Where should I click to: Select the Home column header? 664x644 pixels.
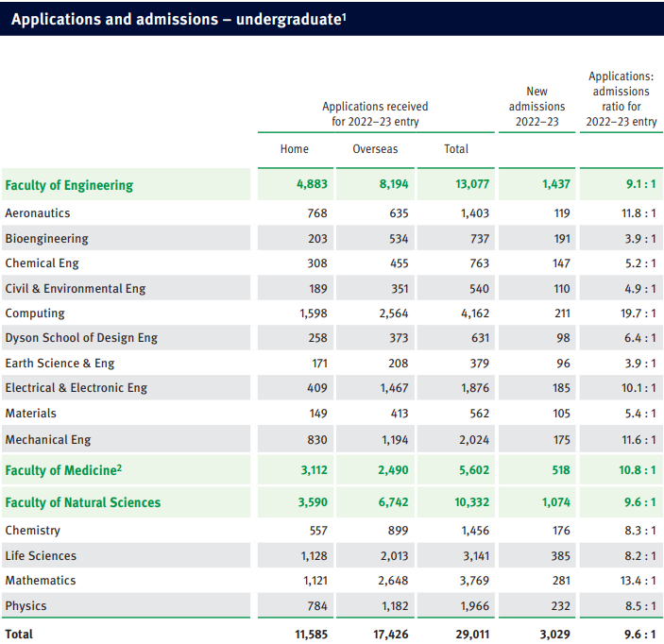(295, 149)
